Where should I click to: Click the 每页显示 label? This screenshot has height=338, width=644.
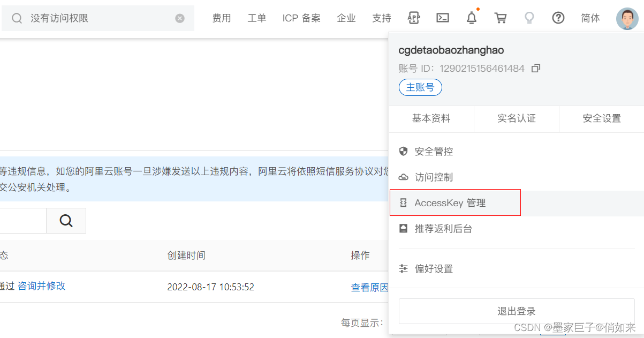[362, 323]
